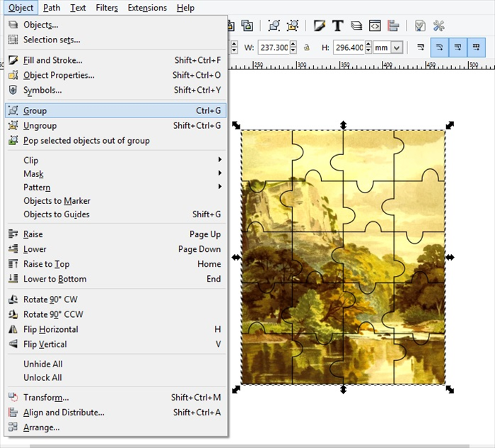Choose Unhide All menu entry

(x=115, y=364)
